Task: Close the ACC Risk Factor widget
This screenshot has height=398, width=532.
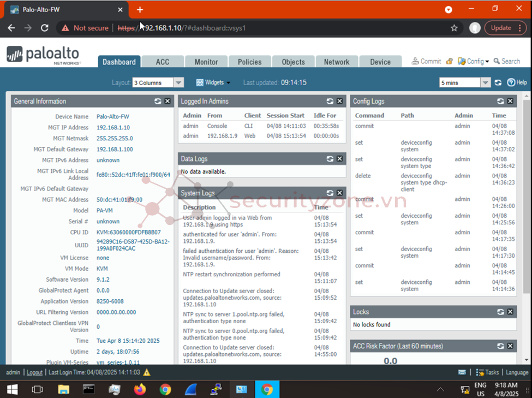Action: (x=510, y=346)
